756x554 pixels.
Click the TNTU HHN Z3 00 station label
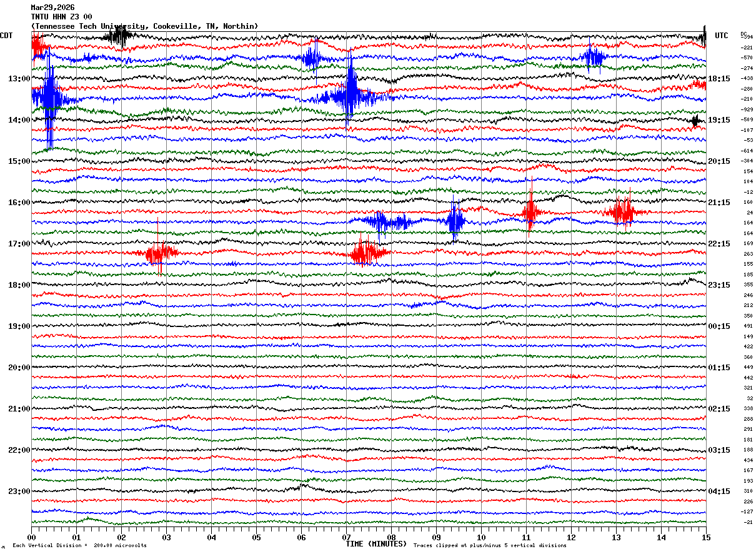61,17
